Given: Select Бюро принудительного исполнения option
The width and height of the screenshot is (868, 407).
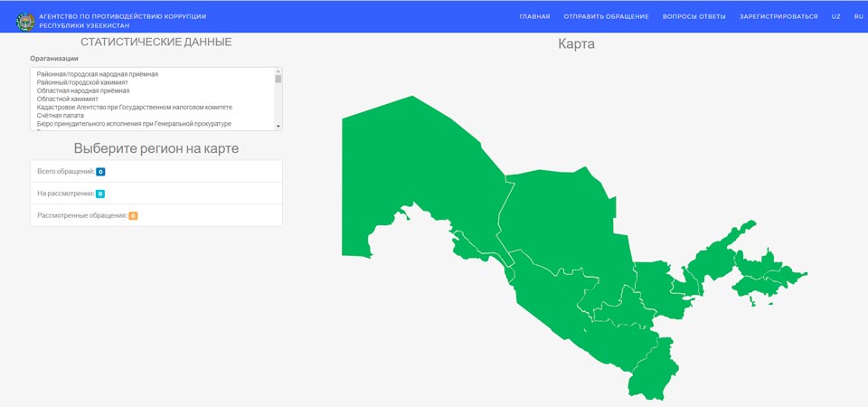Looking at the screenshot, I should 134,123.
